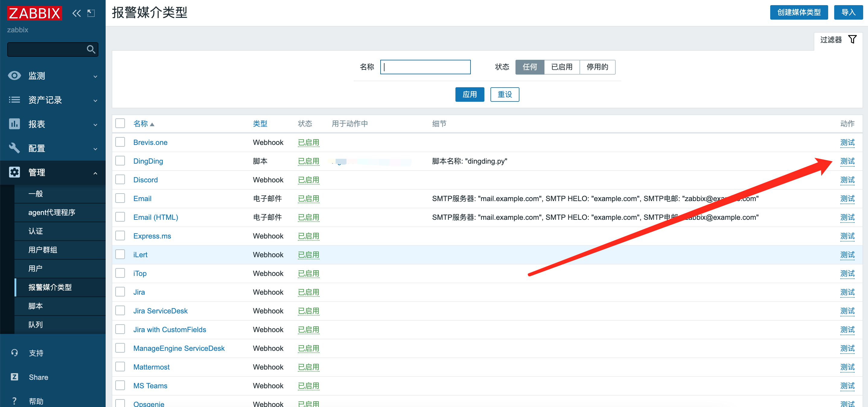Viewport: 868px width, 407px height.
Task: Click the Administration gear icon
Action: [14, 172]
